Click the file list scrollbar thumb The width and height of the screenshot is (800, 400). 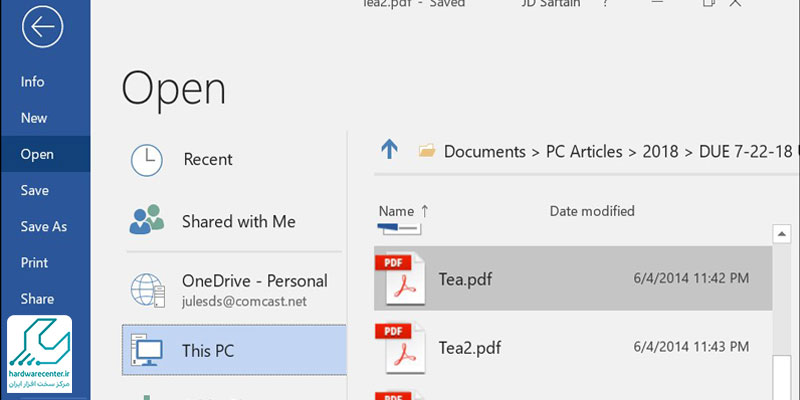click(781, 378)
